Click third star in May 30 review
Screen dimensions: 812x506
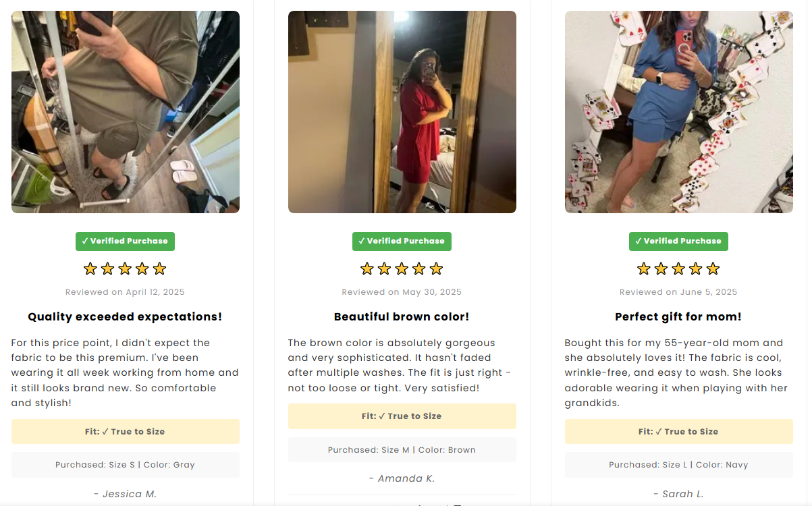(x=402, y=269)
